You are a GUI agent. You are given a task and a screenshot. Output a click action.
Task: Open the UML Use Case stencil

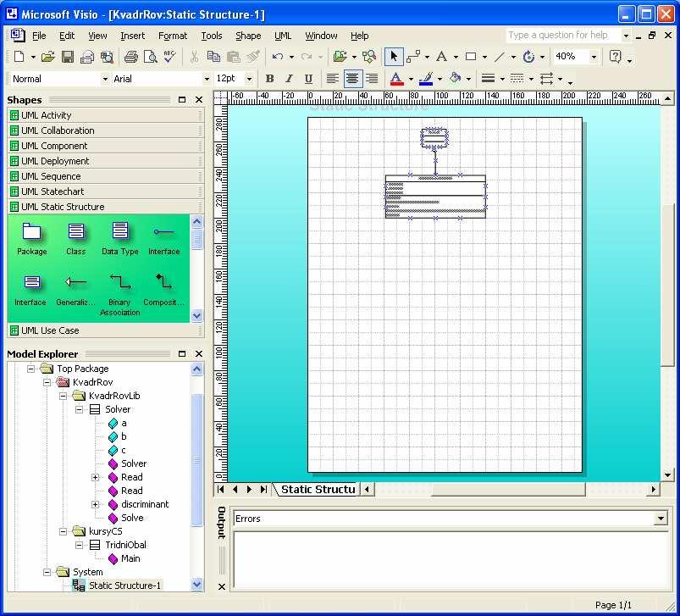pos(105,330)
